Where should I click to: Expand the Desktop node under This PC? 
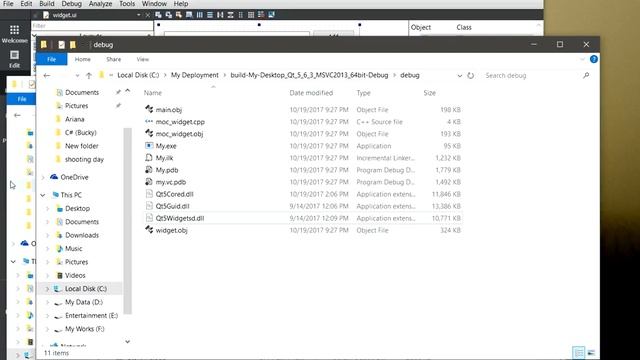point(48,209)
